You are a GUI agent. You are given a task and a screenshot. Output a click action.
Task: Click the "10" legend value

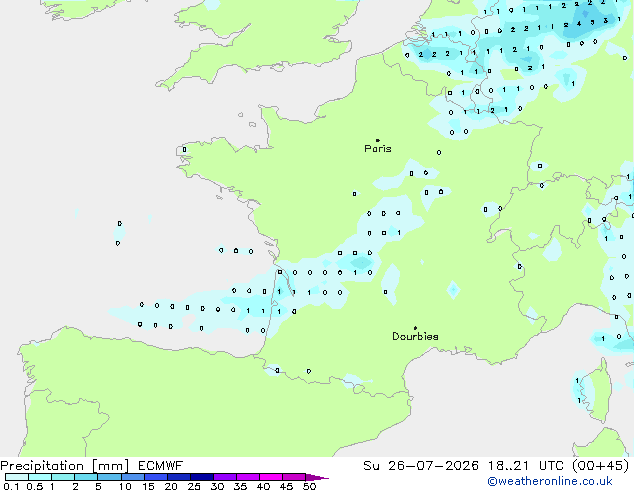pyautogui.click(x=125, y=486)
